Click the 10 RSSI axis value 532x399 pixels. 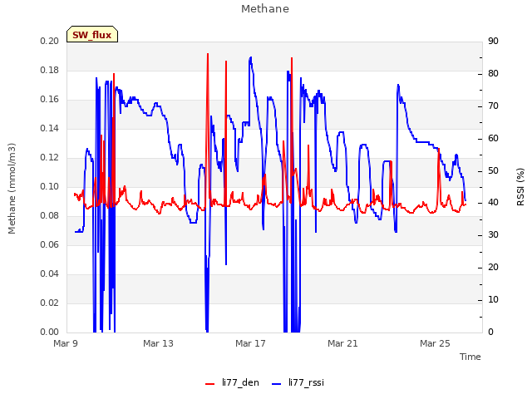click(493, 299)
